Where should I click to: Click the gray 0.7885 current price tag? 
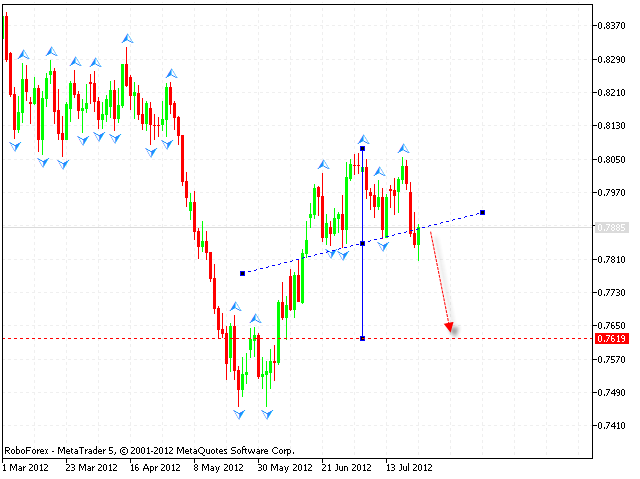(x=611, y=227)
